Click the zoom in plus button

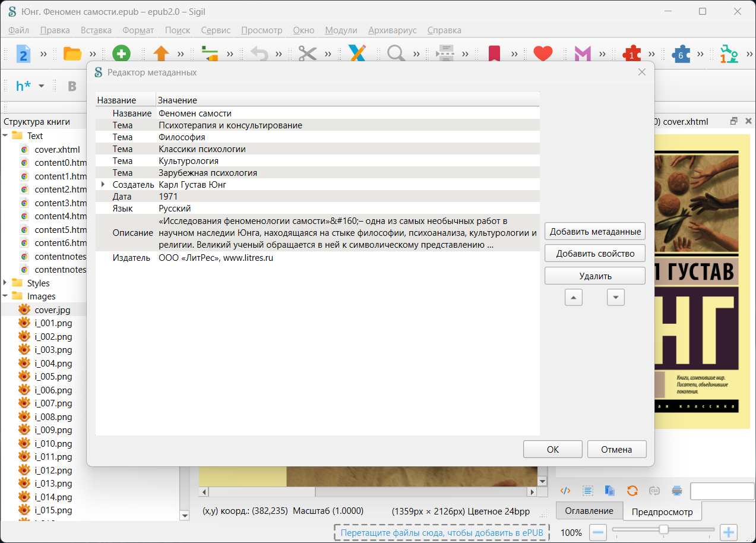point(729,532)
